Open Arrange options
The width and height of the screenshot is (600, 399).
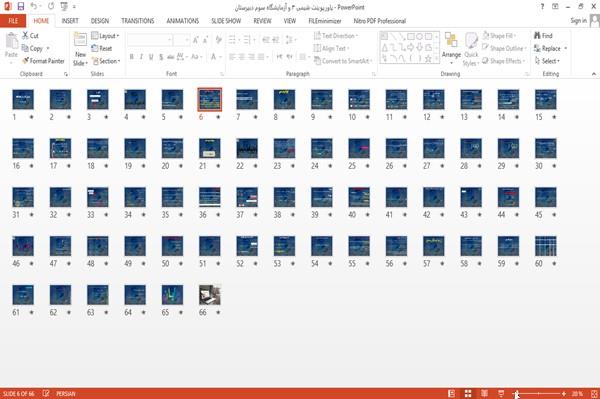451,48
